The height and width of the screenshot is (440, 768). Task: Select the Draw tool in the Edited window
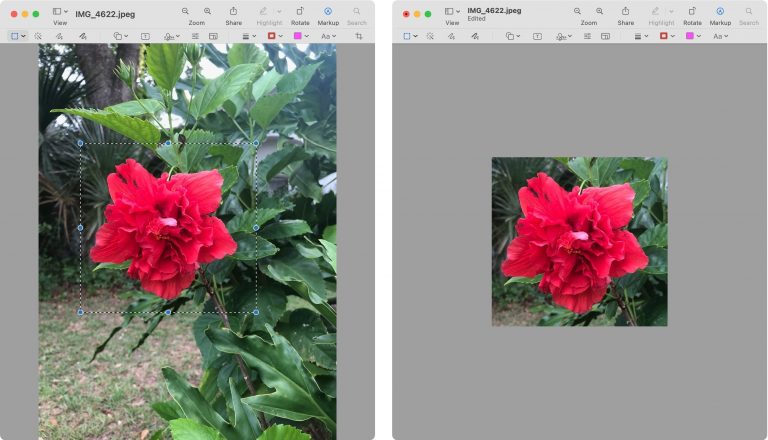click(475, 36)
